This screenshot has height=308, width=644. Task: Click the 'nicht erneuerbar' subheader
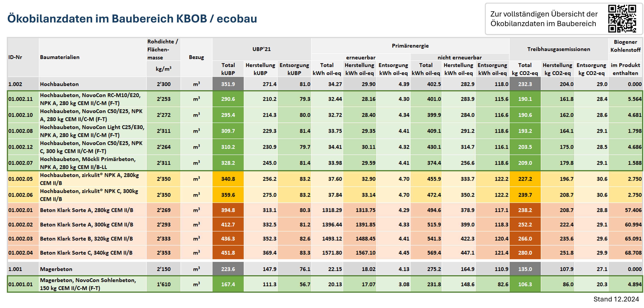tap(459, 58)
